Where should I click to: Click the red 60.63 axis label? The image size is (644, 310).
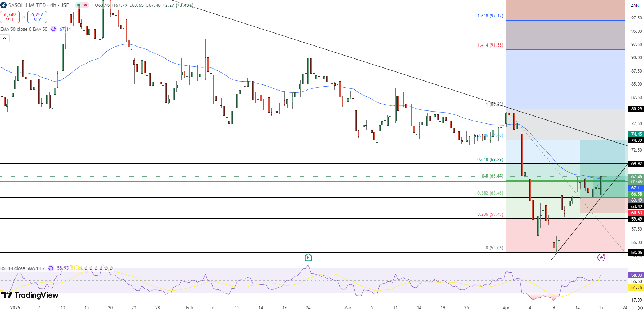636,213
